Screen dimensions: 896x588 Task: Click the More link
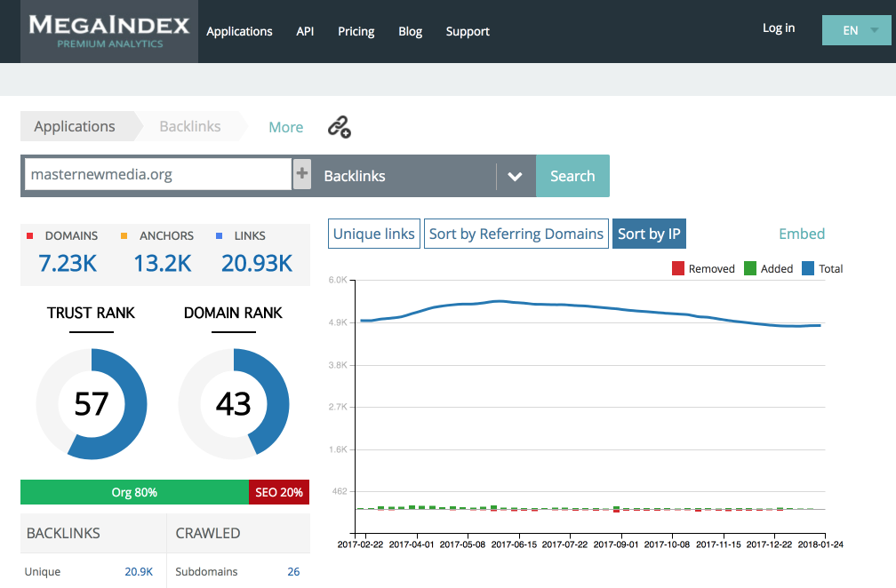coord(285,127)
